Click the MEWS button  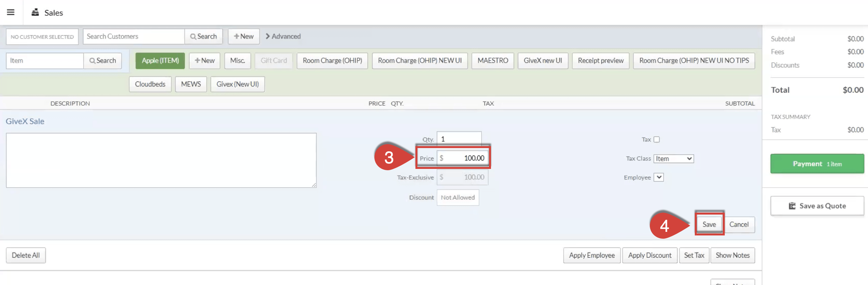tap(191, 84)
